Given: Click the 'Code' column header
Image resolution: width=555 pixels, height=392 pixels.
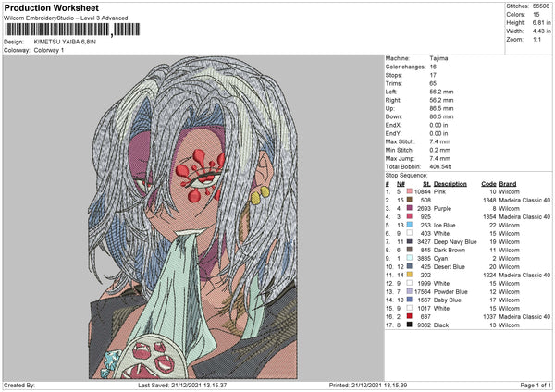Looking at the screenshot, I should 488,184.
